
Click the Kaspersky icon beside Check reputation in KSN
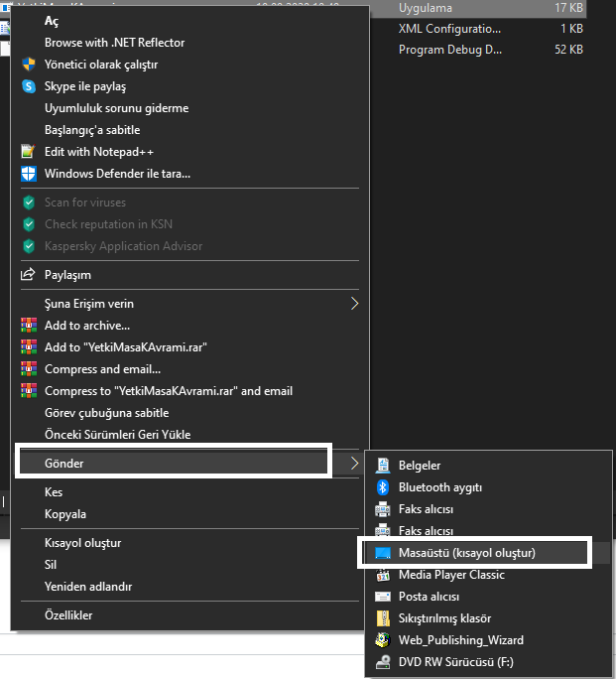point(29,224)
